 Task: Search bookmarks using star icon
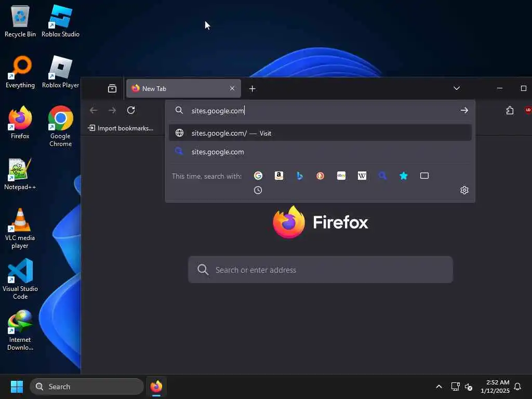coord(403,176)
